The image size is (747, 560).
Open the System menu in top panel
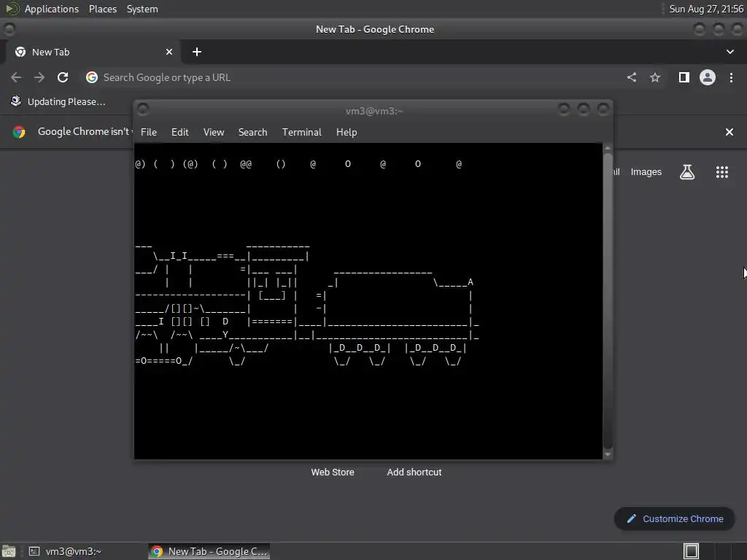coord(142,9)
